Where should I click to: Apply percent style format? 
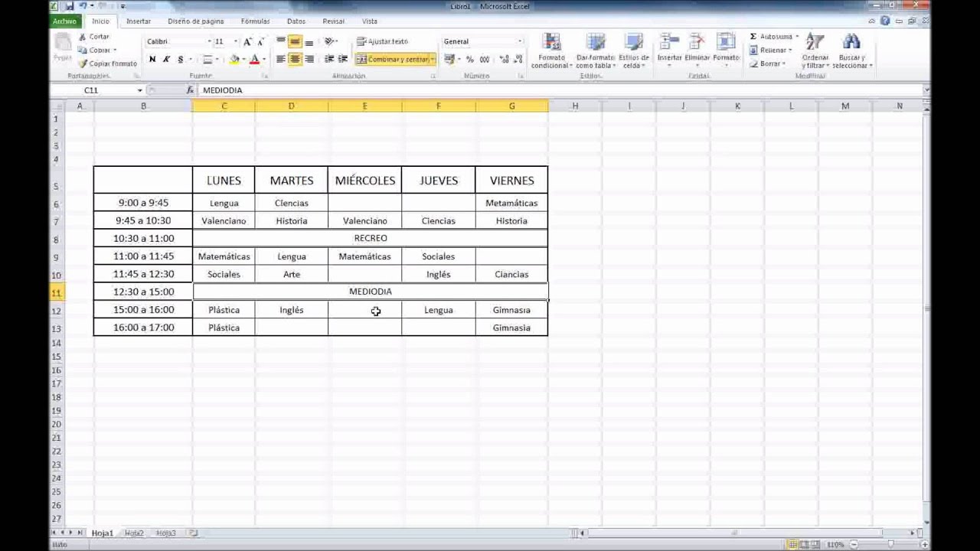[469, 59]
